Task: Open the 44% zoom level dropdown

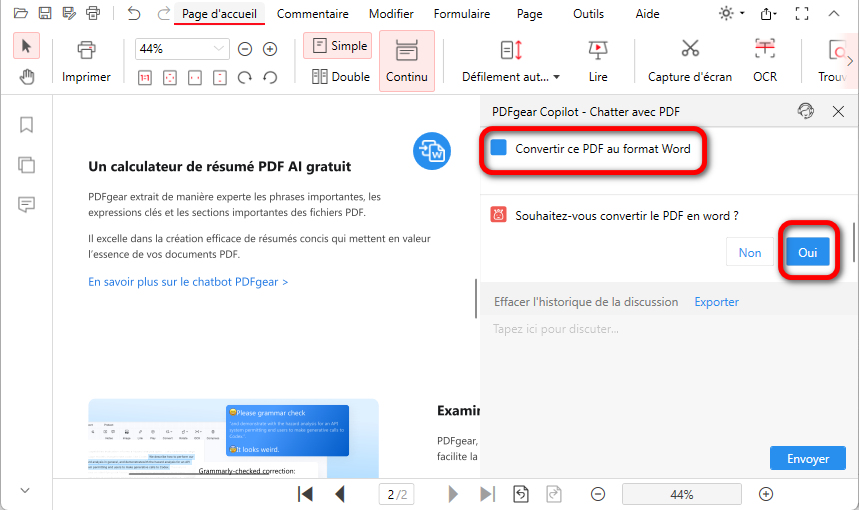Action: pos(219,49)
